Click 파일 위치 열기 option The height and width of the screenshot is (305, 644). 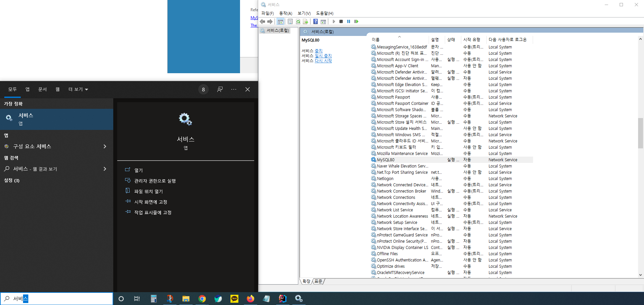148,191
